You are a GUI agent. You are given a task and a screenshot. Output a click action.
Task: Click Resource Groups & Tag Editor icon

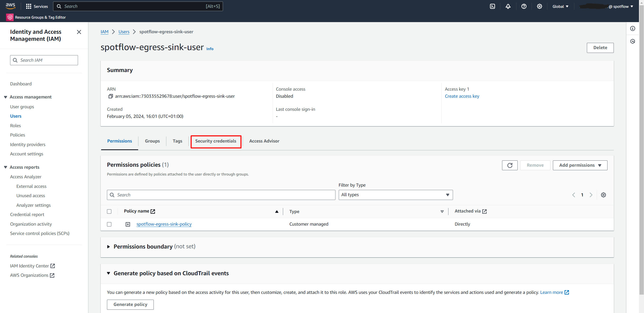click(x=10, y=17)
